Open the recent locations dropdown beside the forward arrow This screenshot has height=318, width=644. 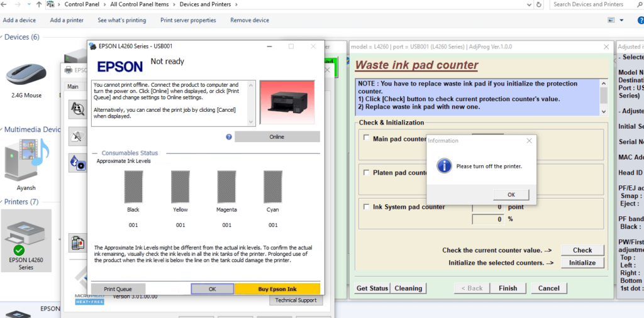pos(29,4)
